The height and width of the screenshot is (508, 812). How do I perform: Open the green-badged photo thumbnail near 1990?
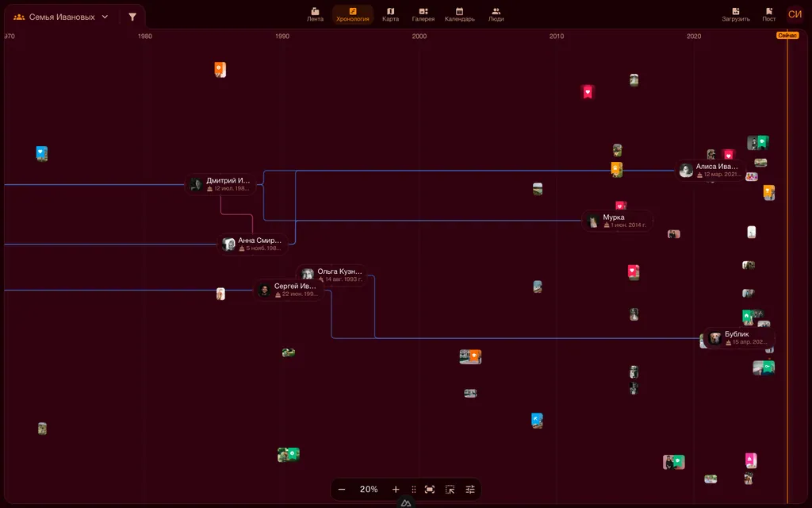point(289,455)
